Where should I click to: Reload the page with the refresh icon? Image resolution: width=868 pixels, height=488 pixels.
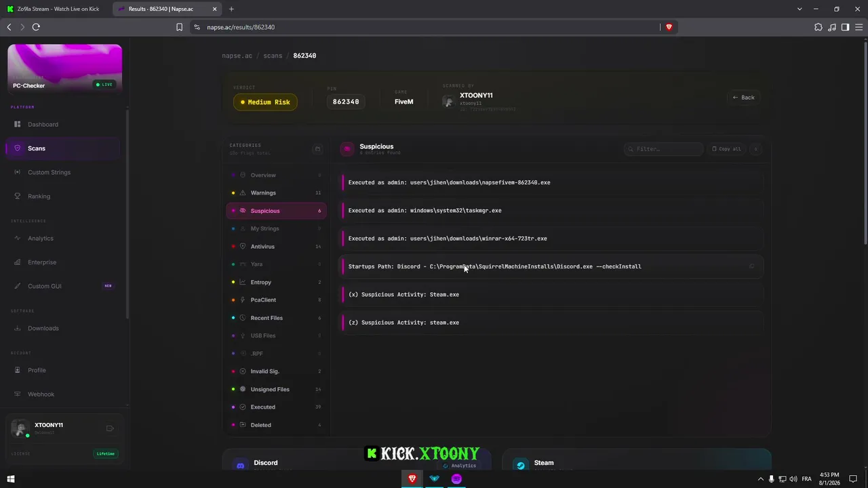[36, 27]
